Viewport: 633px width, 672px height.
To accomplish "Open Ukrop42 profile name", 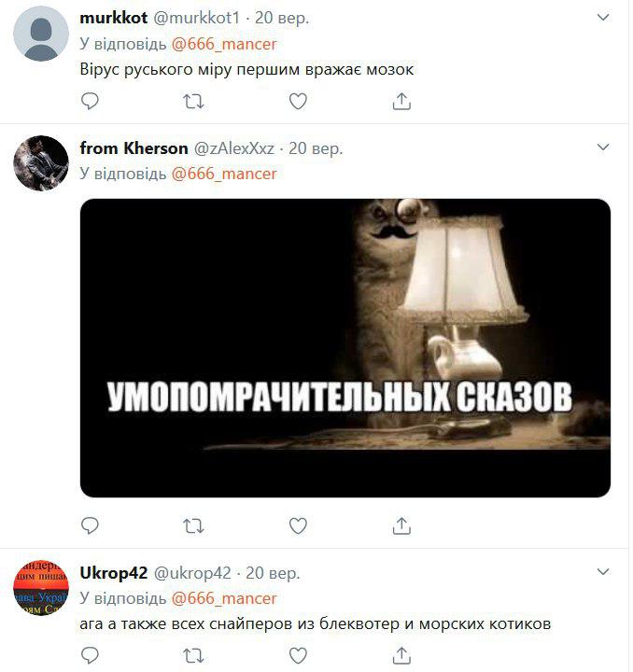I will (114, 573).
